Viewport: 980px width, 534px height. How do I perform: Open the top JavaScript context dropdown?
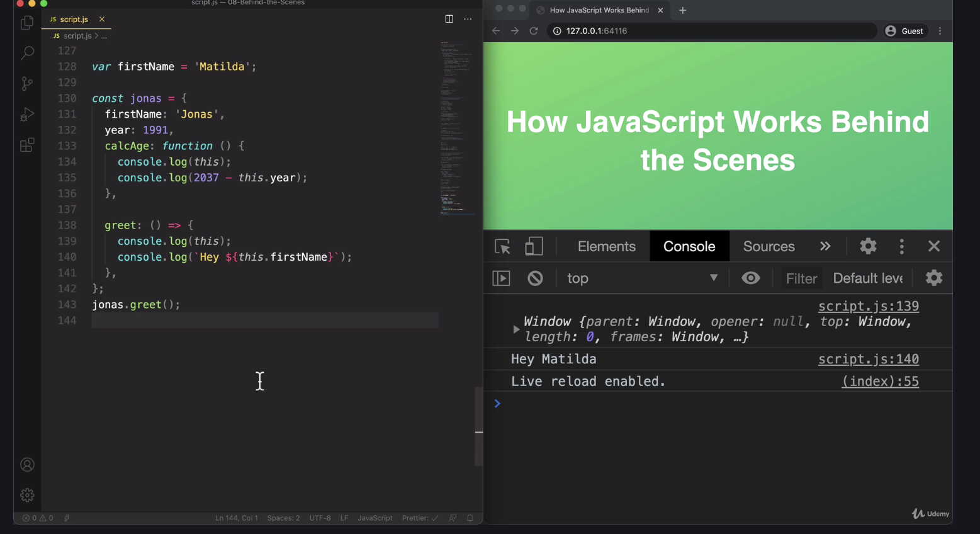coord(642,278)
